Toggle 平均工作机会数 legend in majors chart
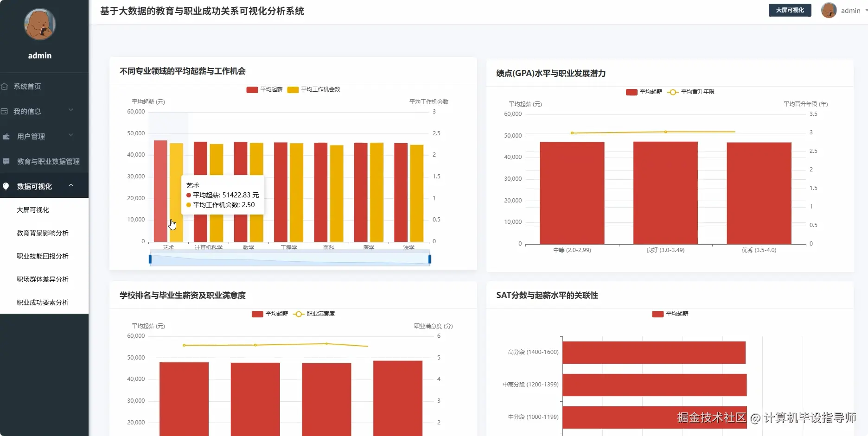 tap(314, 89)
